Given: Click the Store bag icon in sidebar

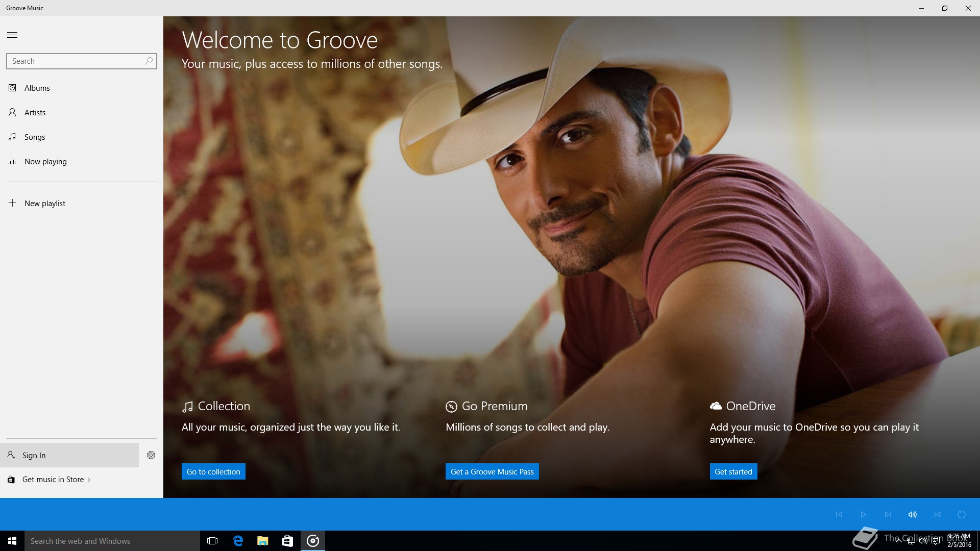Looking at the screenshot, I should [11, 480].
